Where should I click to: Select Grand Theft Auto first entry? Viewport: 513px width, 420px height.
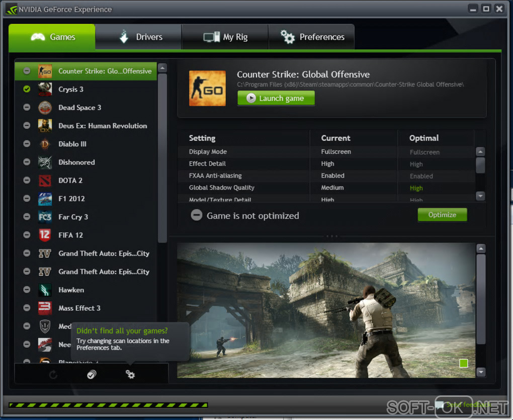[x=85, y=254]
